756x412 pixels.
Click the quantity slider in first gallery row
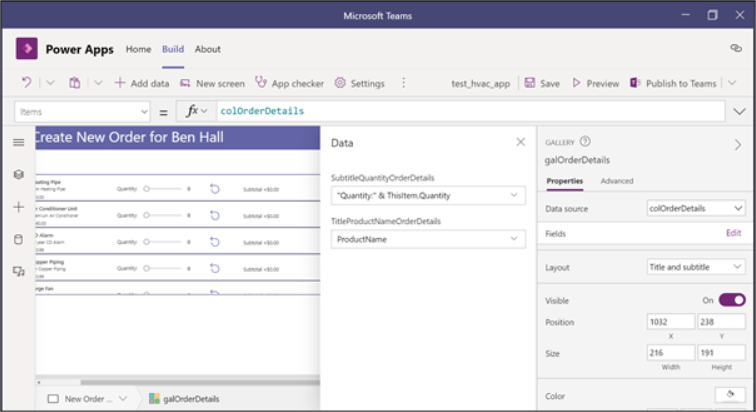(163, 189)
